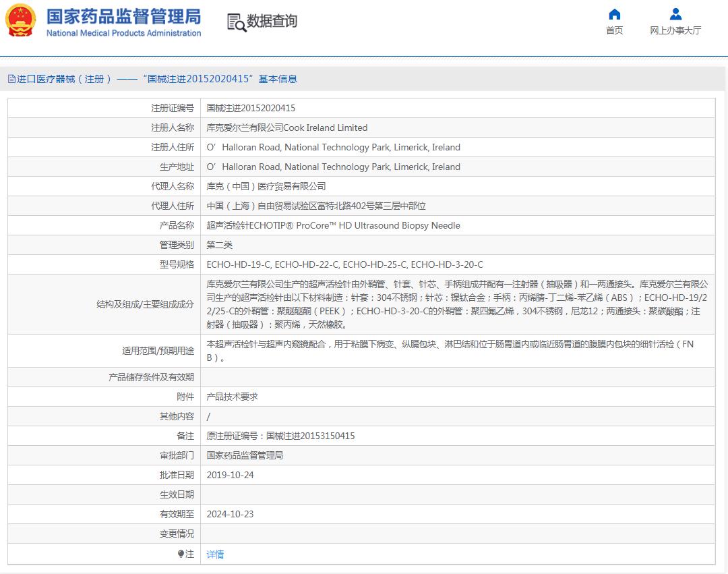The image size is (728, 574).
Task: Click the 附件 row label
Action: coord(185,397)
